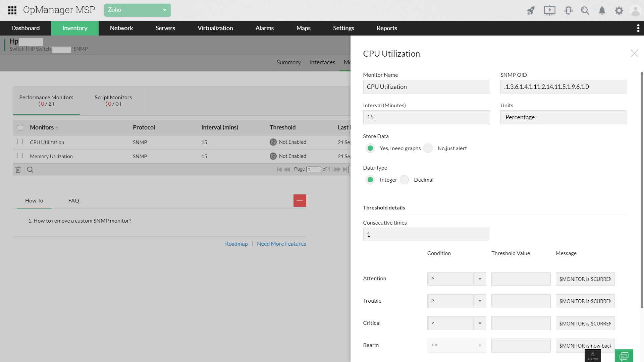Click the apps grid icon top left
This screenshot has width=644, height=362.
[x=12, y=10]
